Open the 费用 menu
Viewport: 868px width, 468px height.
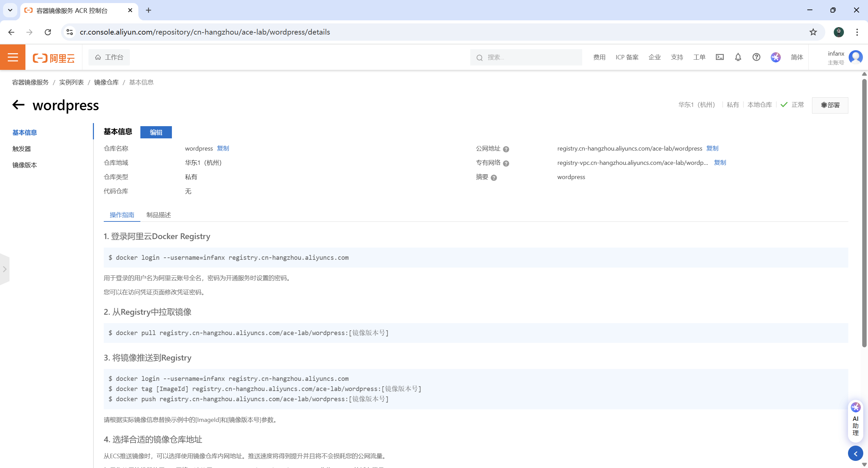pos(599,57)
